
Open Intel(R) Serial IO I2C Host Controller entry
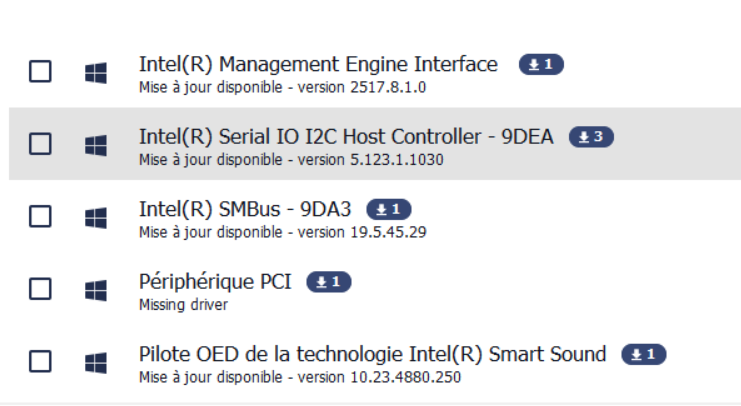346,137
